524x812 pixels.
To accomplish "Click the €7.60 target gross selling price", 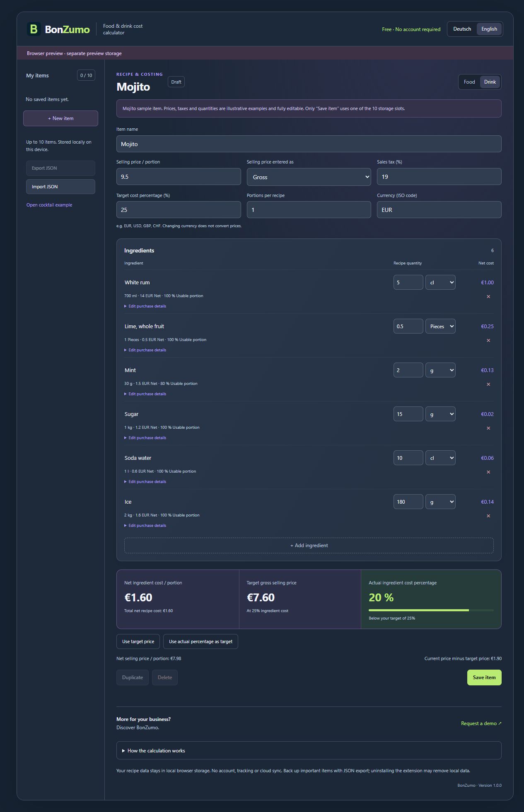I will (261, 598).
